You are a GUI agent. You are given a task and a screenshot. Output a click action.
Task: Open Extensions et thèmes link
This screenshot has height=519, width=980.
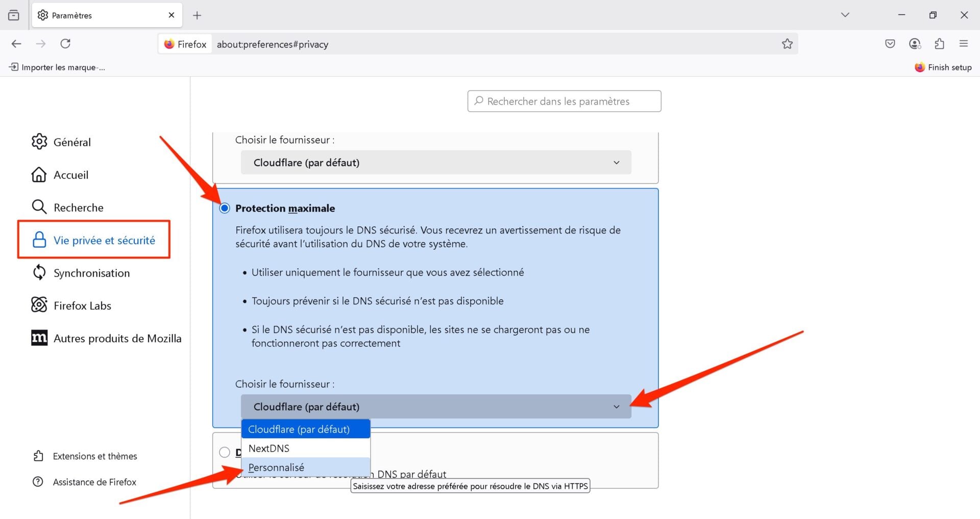94,456
